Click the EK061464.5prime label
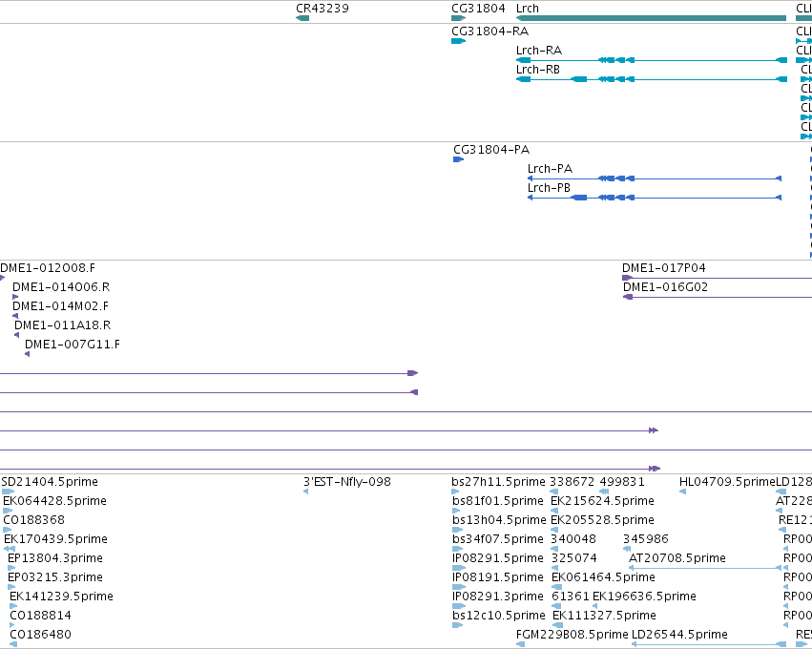This screenshot has width=812, height=649. point(603,577)
